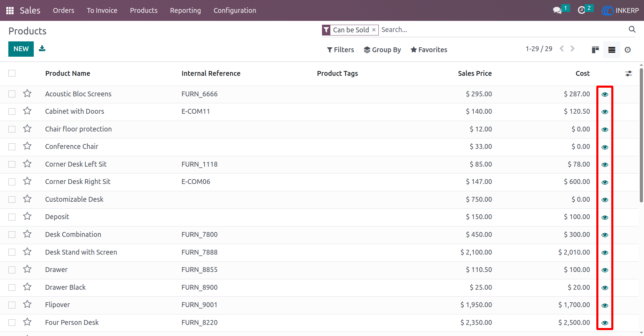Go to next page arrow
This screenshot has height=336, width=644.
click(572, 49)
